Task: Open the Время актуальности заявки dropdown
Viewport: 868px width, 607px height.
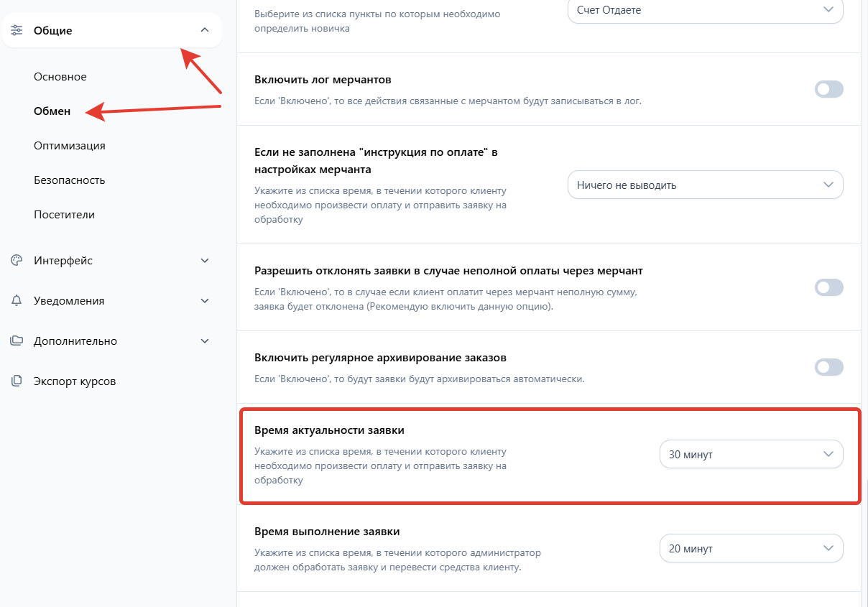Action: point(751,454)
